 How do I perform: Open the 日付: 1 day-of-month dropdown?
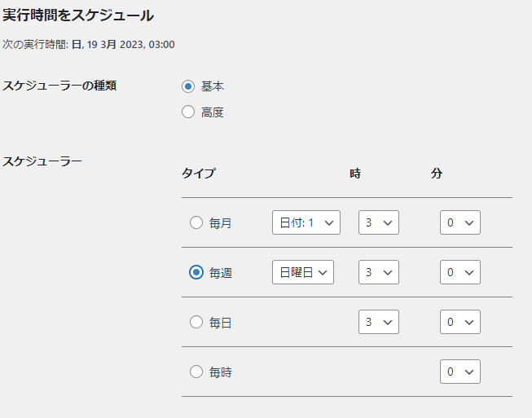(x=306, y=222)
